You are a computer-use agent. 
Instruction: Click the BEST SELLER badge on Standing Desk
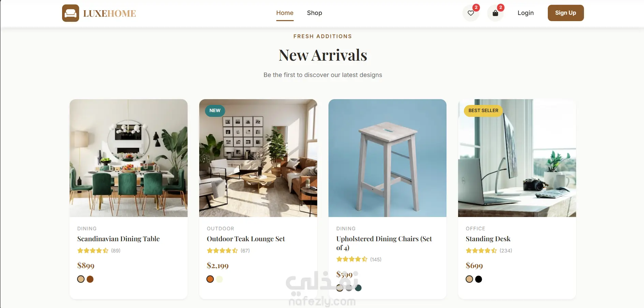pyautogui.click(x=483, y=110)
